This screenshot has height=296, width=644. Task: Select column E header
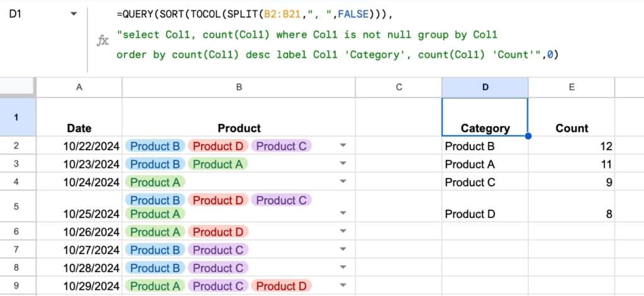pos(571,88)
